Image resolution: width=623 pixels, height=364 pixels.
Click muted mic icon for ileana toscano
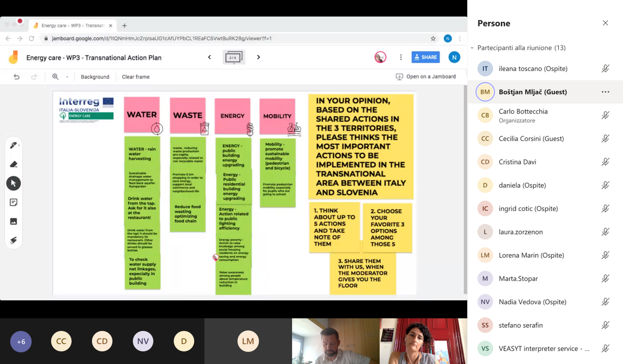click(x=605, y=68)
